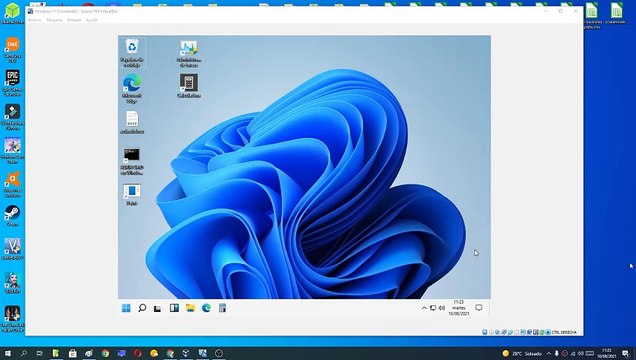Open the host Windows 10 Start button

point(7,354)
